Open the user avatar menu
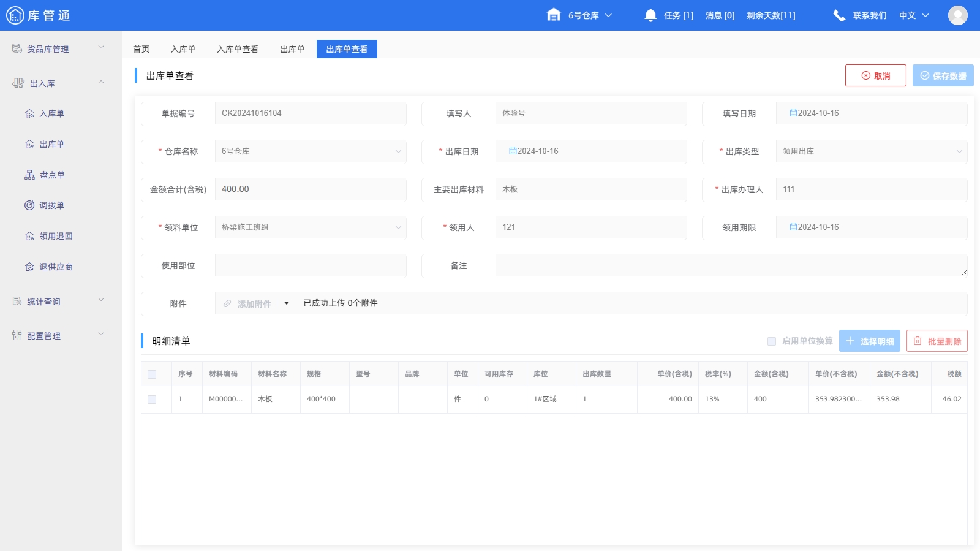 (x=958, y=15)
